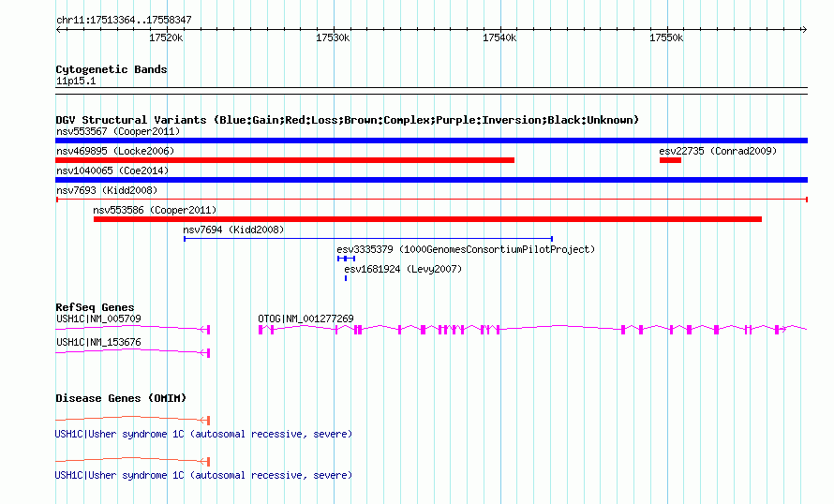Select the red loss bar under nsv553586
Image resolution: width=834 pixels, height=504 pixels.
pos(427,219)
